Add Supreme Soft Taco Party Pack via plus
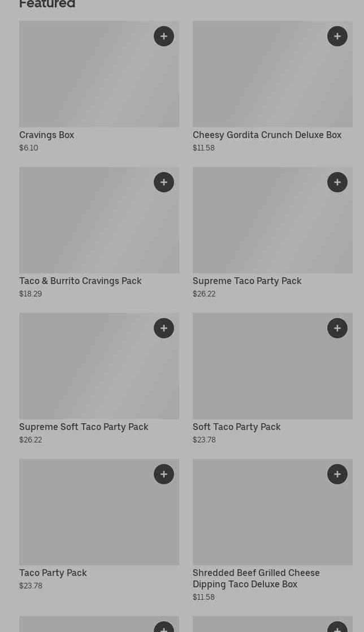The width and height of the screenshot is (364, 632). coord(164,328)
